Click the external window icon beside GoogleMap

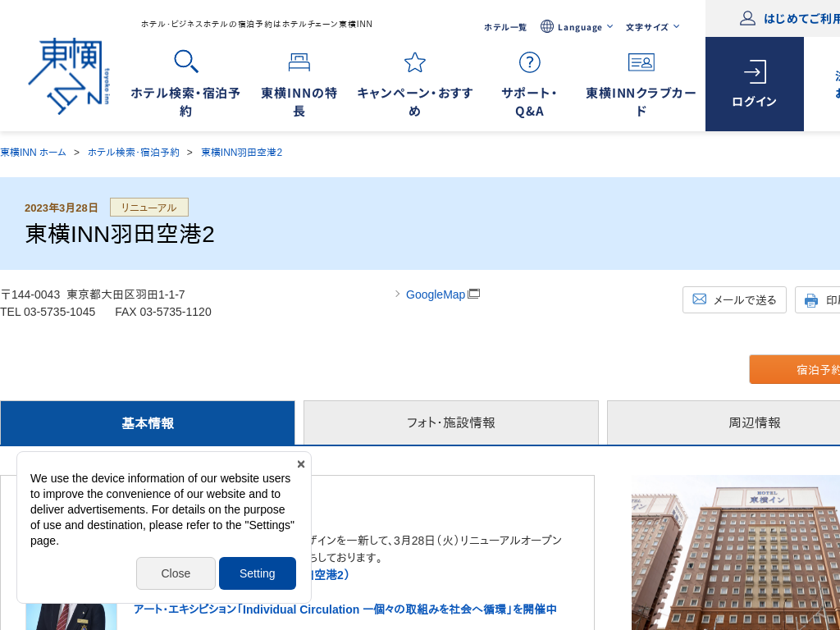pyautogui.click(x=473, y=294)
